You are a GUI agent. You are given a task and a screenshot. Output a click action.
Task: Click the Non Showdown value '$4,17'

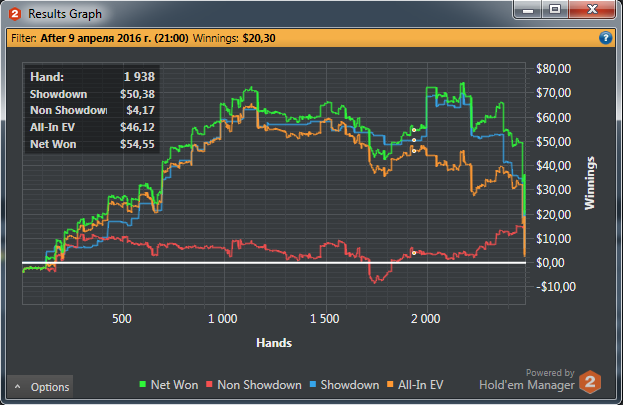pyautogui.click(x=141, y=110)
